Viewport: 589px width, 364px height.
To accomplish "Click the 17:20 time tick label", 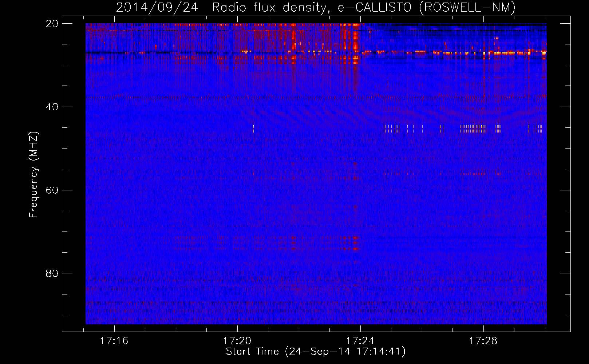I will [237, 341].
